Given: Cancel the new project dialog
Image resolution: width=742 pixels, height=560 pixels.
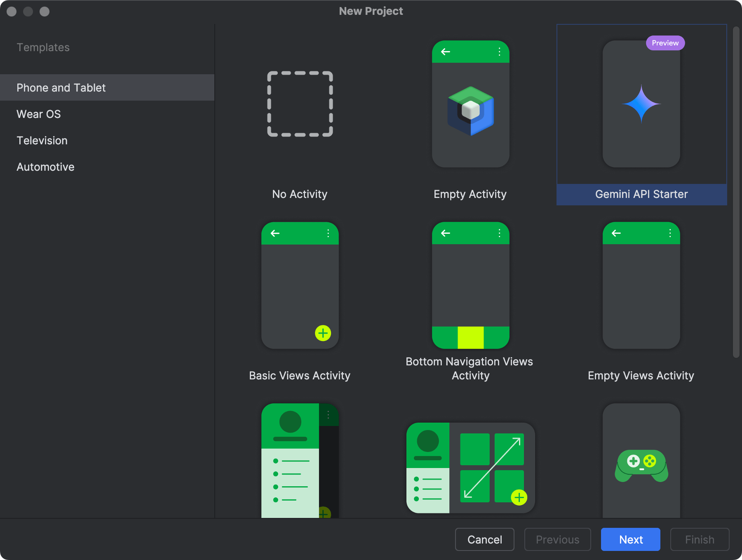Looking at the screenshot, I should 484,539.
